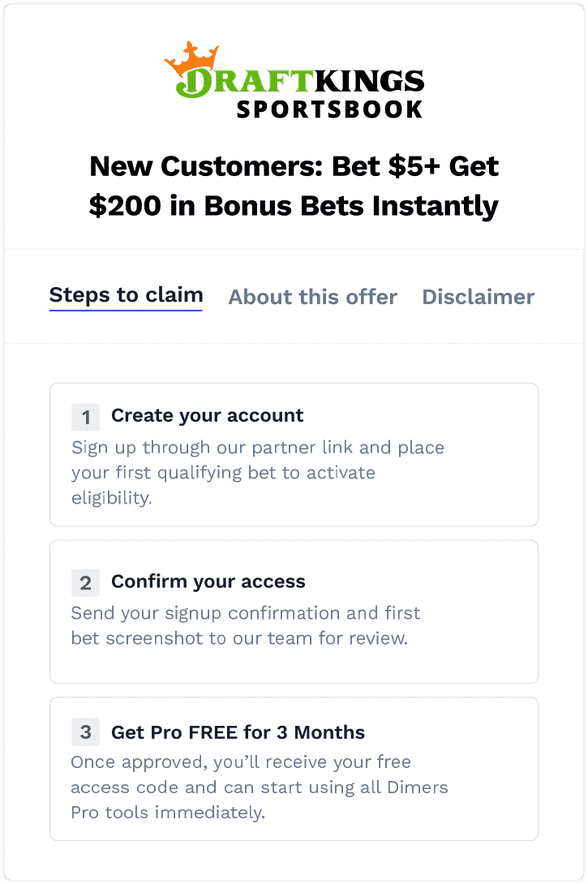Click the step 2 number badge
The height and width of the screenshot is (884, 588).
coord(86,582)
